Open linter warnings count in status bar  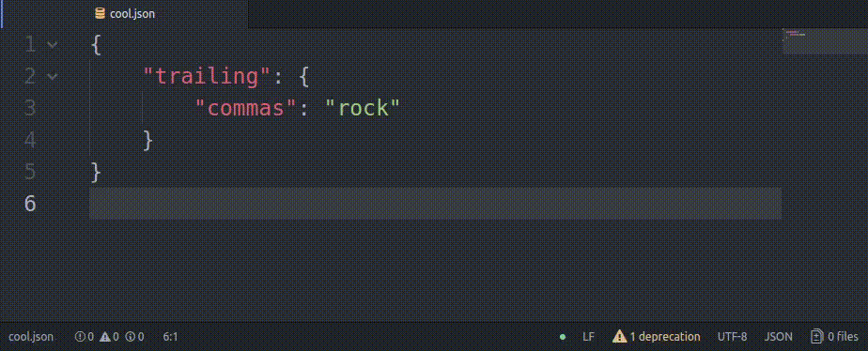point(110,336)
